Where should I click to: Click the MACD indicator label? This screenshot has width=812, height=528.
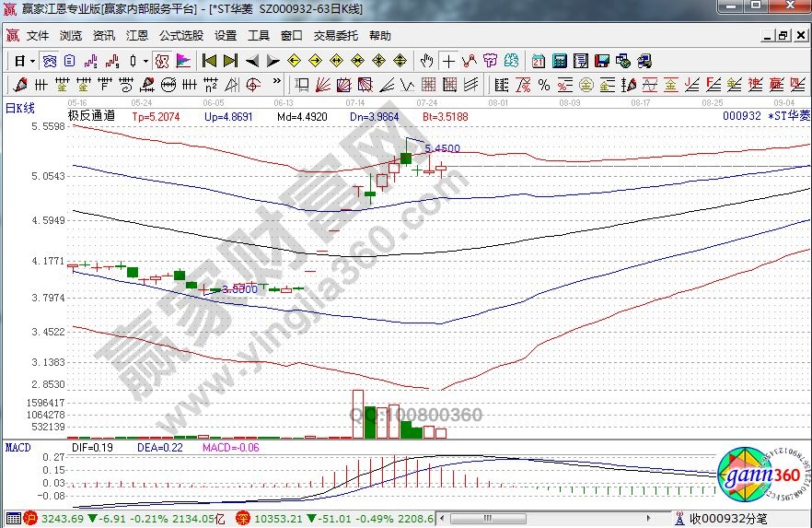(x=17, y=448)
